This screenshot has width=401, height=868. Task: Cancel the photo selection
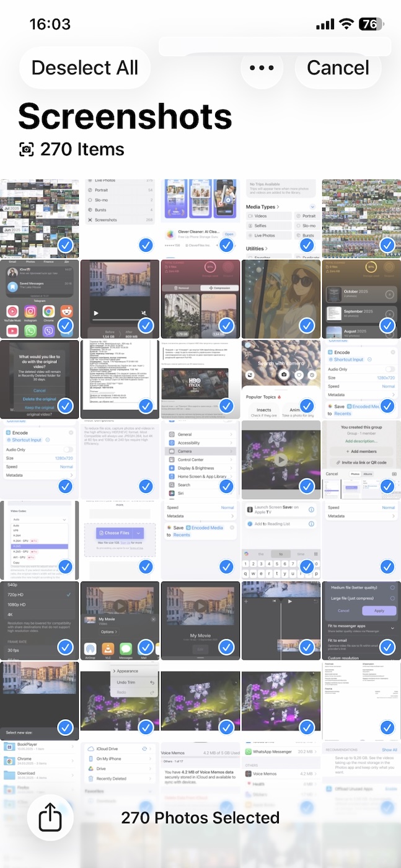(338, 68)
